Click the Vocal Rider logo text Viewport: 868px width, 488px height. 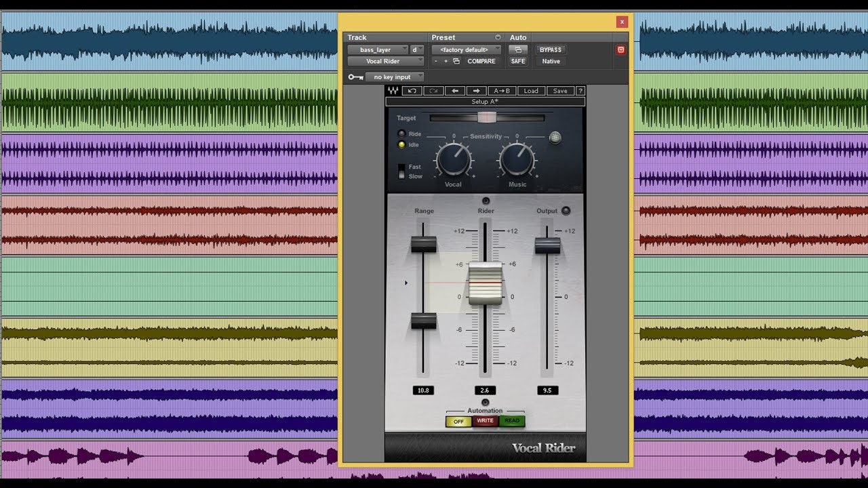[543, 447]
